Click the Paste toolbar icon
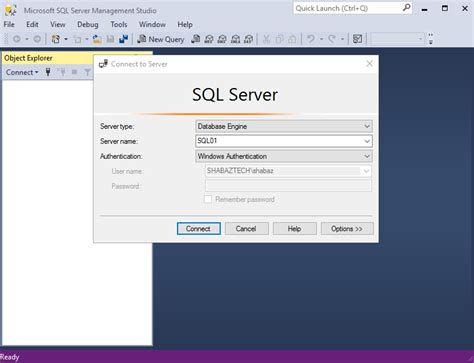This screenshot has height=363, width=474. pos(292,39)
